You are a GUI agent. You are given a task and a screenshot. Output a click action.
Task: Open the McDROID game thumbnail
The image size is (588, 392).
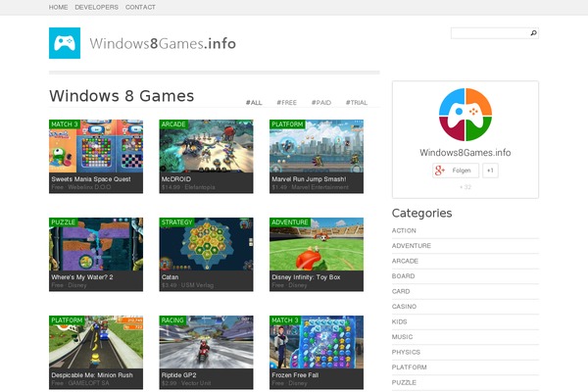click(x=206, y=146)
